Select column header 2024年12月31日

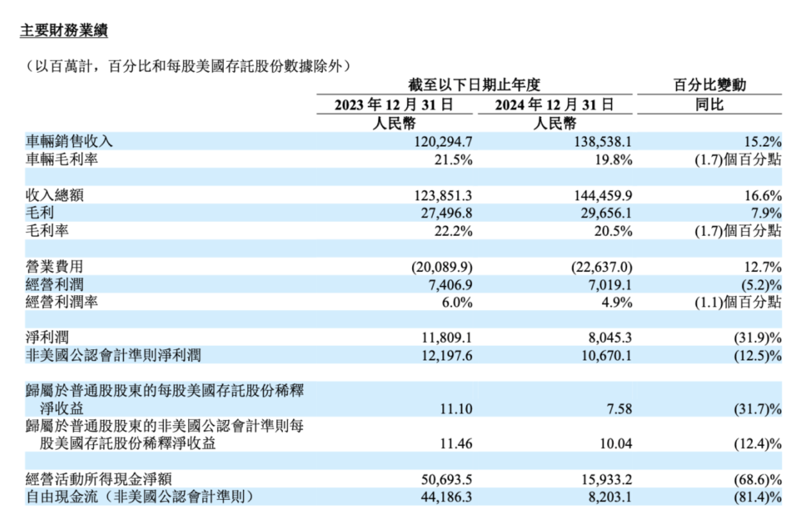click(554, 105)
